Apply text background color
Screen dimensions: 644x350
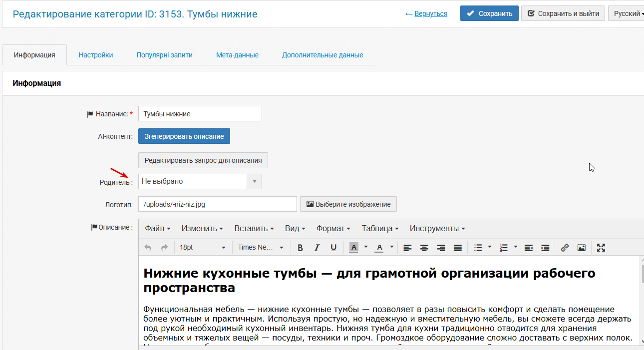pyautogui.click(x=354, y=248)
